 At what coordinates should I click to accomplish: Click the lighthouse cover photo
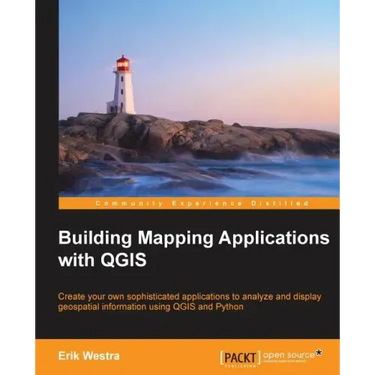coord(199,98)
